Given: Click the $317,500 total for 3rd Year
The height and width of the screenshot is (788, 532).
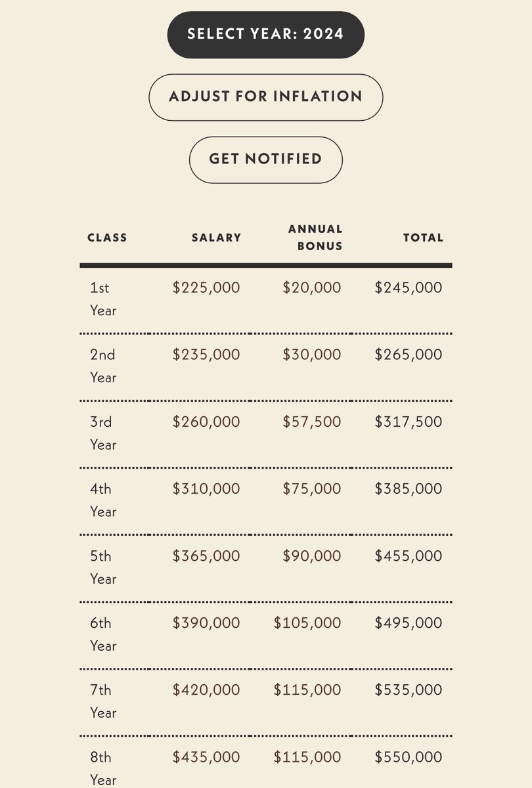Looking at the screenshot, I should coord(409,422).
